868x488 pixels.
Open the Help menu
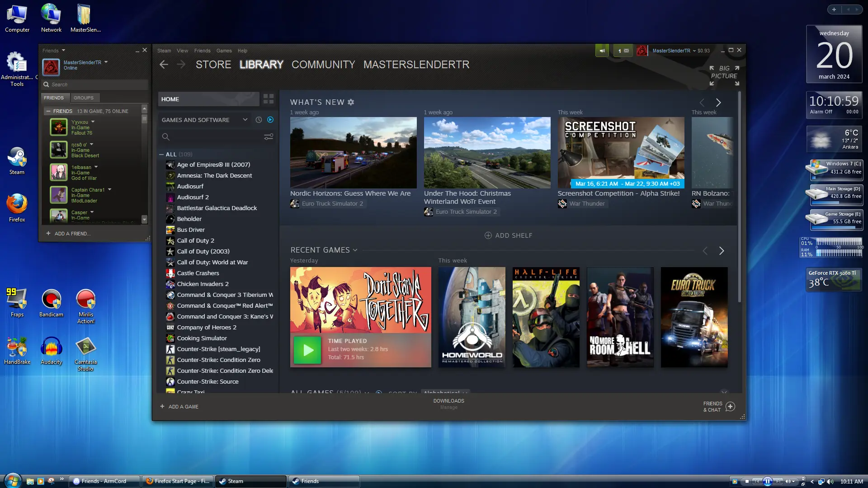[242, 51]
